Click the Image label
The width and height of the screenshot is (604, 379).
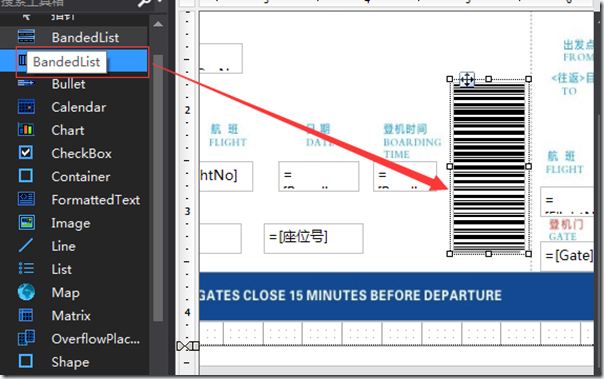coord(71,223)
